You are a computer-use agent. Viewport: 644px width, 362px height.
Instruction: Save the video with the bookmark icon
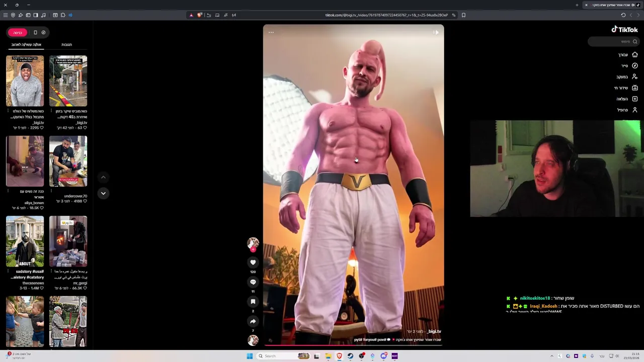click(x=253, y=301)
